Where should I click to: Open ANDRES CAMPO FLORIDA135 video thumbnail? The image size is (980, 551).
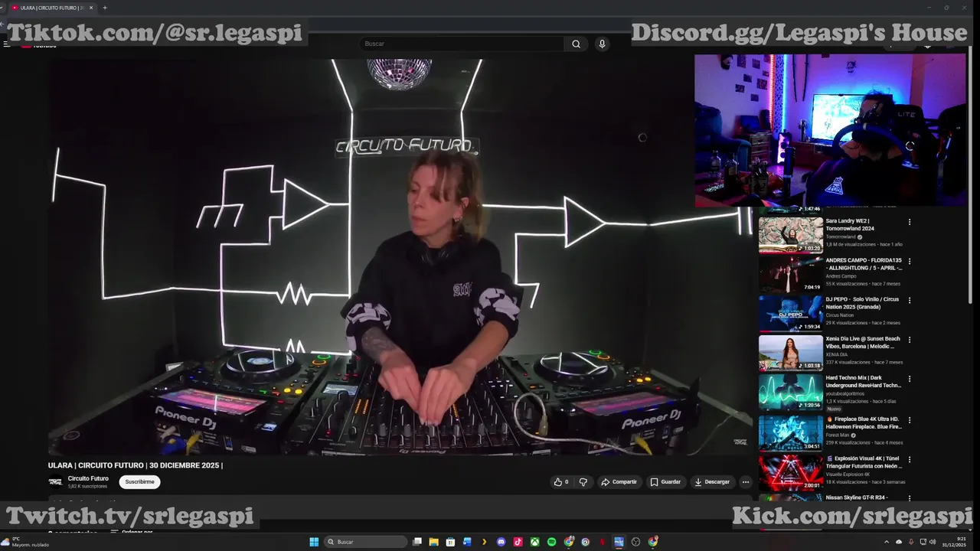pyautogui.click(x=791, y=273)
